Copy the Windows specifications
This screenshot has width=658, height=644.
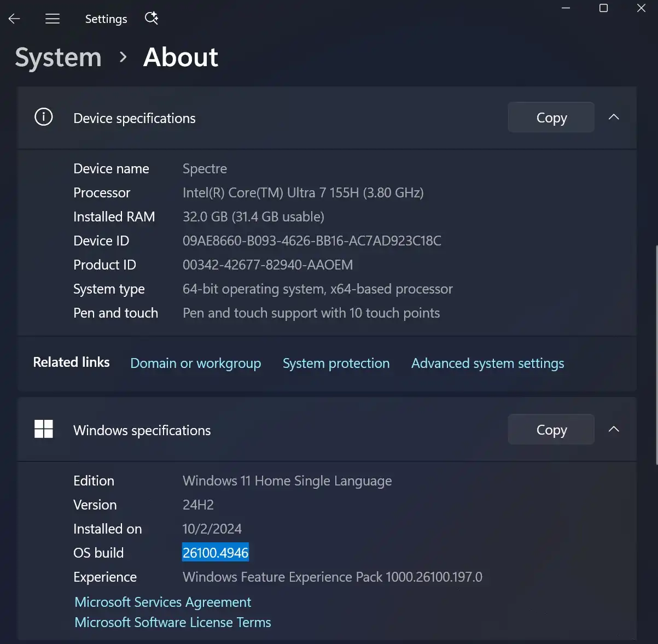(x=551, y=430)
